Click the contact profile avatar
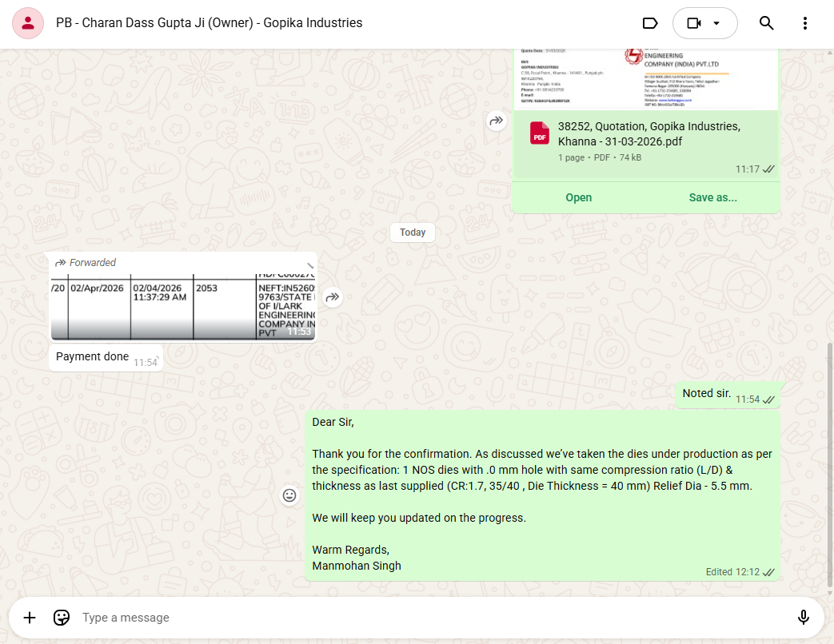 [28, 23]
